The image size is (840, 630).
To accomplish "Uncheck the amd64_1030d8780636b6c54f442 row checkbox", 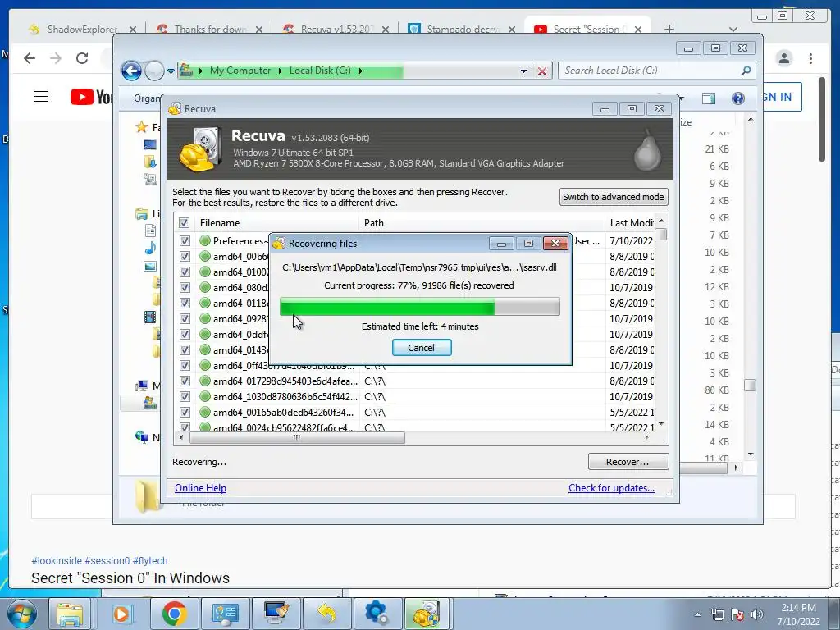I will pyautogui.click(x=185, y=396).
